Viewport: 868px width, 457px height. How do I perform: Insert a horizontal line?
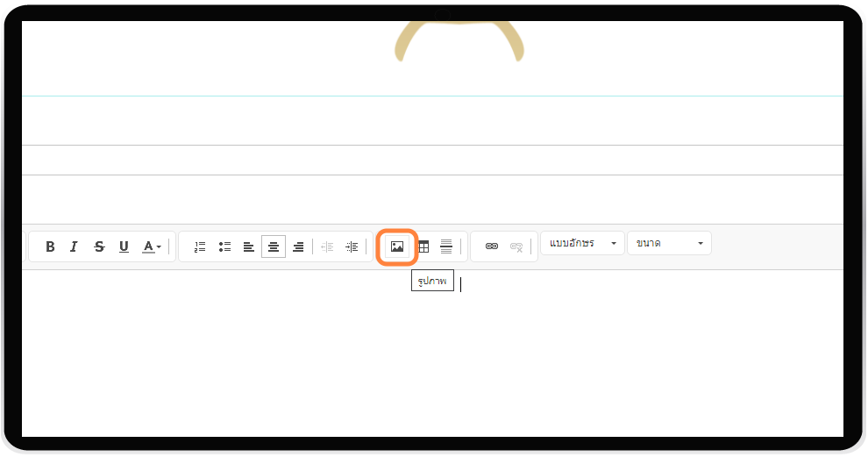[446, 246]
